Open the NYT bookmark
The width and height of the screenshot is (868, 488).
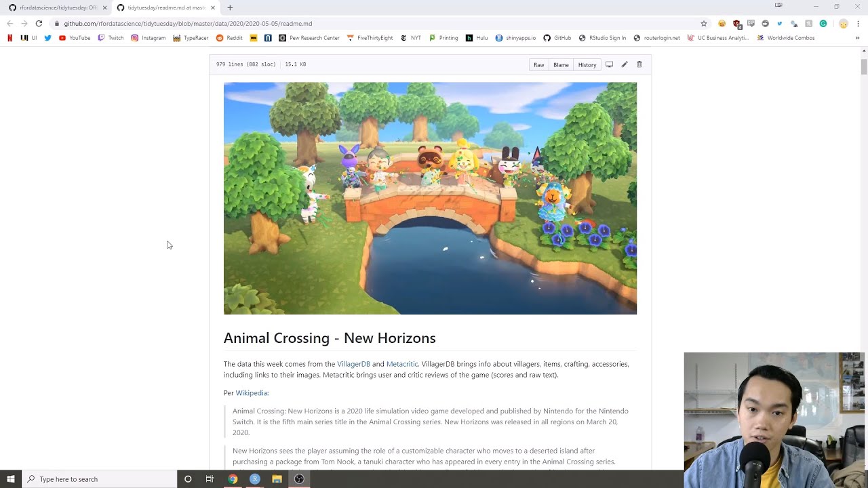coord(411,38)
